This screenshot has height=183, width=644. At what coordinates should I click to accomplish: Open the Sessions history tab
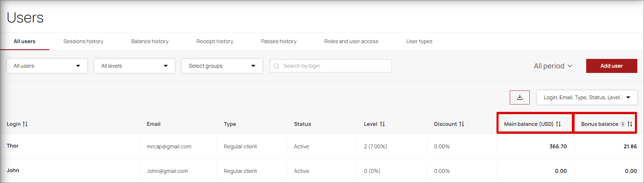(83, 41)
